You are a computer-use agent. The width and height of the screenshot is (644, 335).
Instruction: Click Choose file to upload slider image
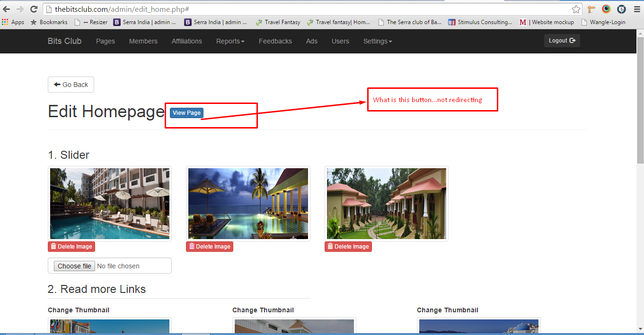[x=74, y=266]
